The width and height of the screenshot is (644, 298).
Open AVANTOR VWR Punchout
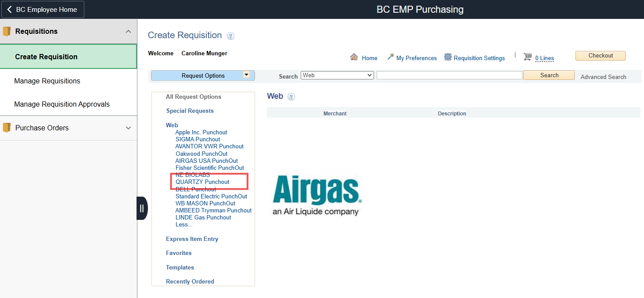click(x=209, y=146)
